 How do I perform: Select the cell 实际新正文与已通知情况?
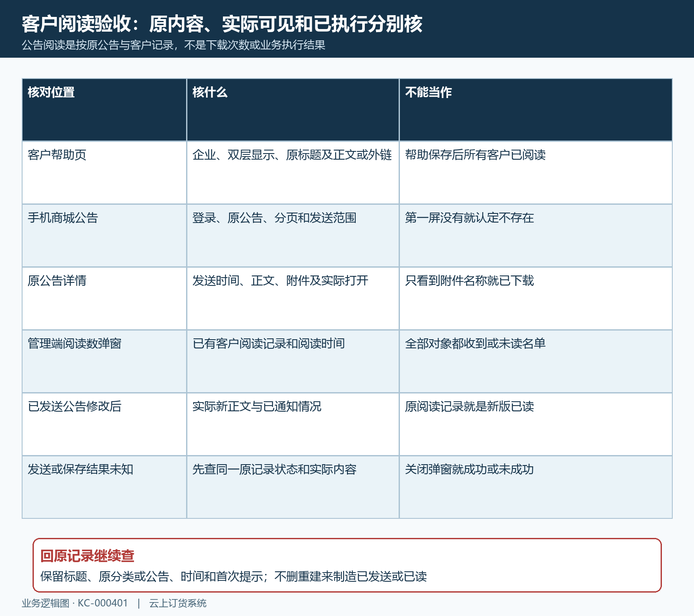tap(293, 424)
